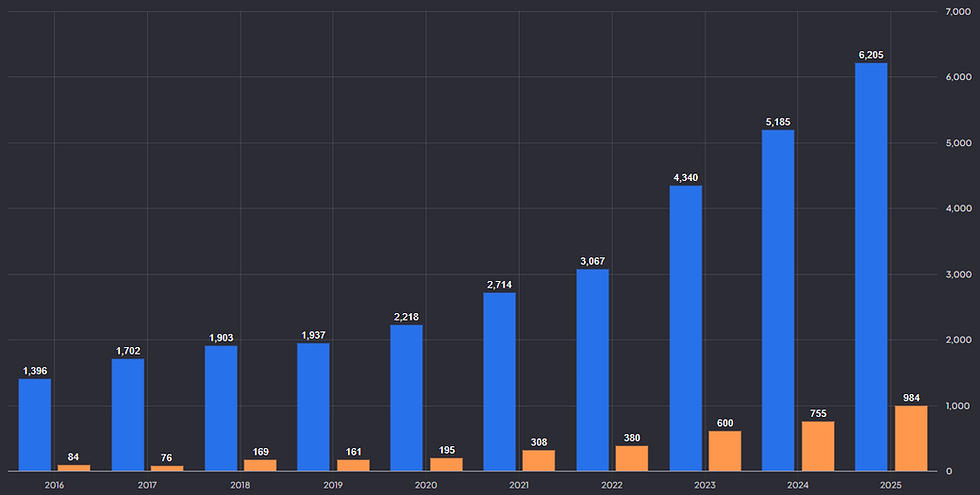
Task: Click the 2020 x-axis label
Action: [426, 485]
